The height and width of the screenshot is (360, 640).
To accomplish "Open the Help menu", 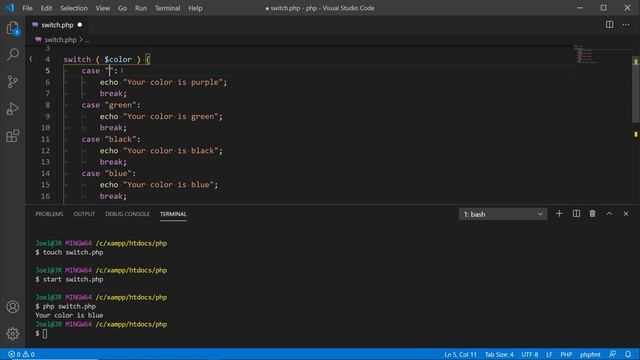I will coord(195,8).
